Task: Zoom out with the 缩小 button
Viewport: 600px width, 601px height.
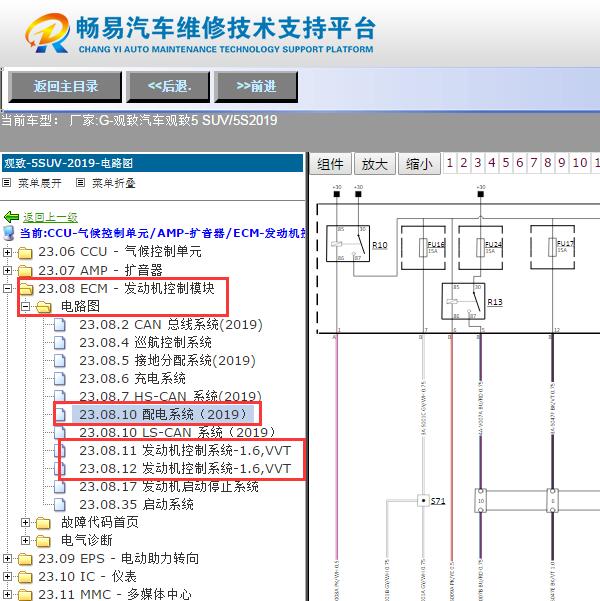Action: click(419, 164)
